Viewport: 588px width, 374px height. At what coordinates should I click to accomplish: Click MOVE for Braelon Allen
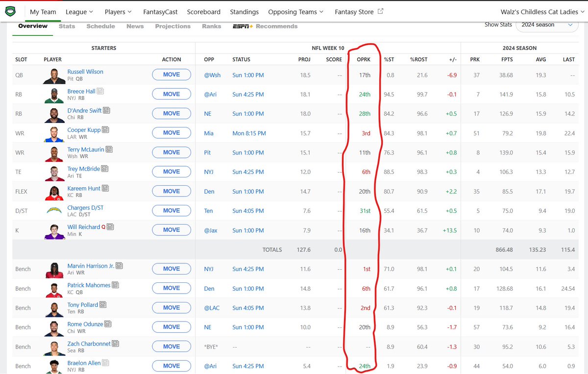tap(171, 366)
